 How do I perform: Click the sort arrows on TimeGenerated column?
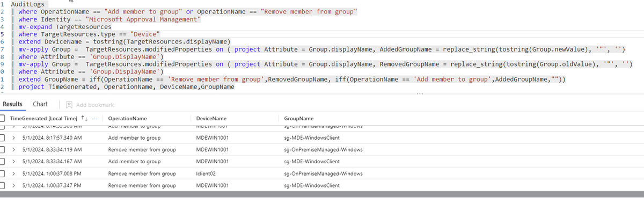(x=84, y=118)
